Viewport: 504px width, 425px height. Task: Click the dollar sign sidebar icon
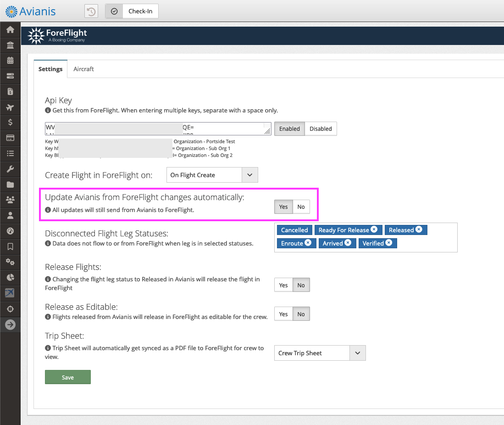point(10,122)
